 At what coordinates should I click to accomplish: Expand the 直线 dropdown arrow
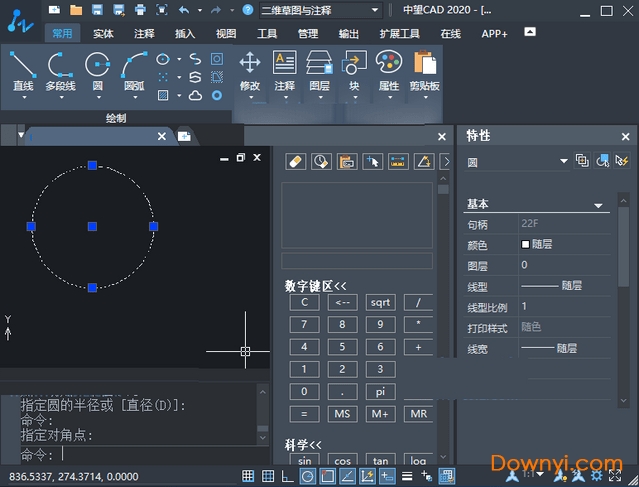pos(24,97)
